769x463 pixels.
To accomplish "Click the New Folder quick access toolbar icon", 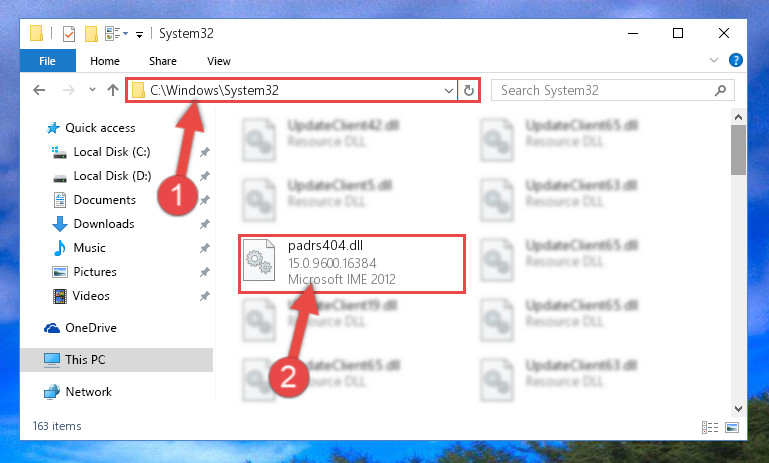I will (x=91, y=34).
